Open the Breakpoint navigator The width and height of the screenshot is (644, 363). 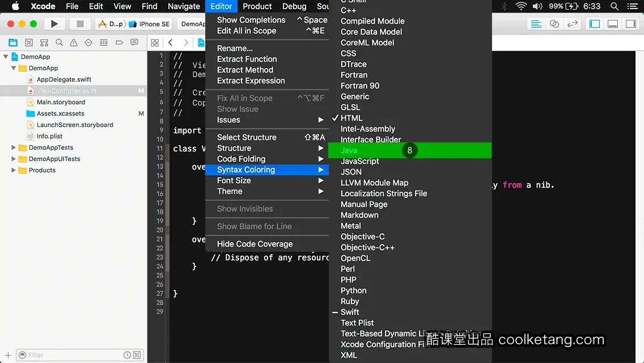click(x=119, y=43)
